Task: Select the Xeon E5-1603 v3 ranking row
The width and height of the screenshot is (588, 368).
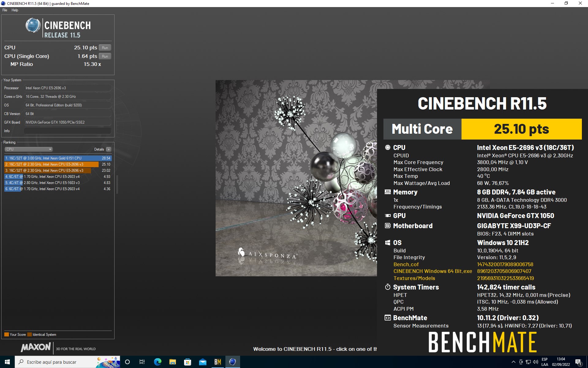Action: coord(58,183)
